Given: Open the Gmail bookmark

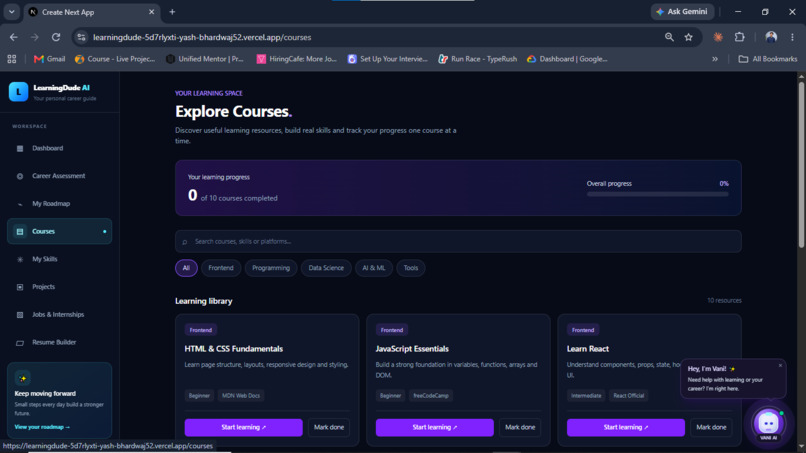Looking at the screenshot, I should [x=49, y=59].
